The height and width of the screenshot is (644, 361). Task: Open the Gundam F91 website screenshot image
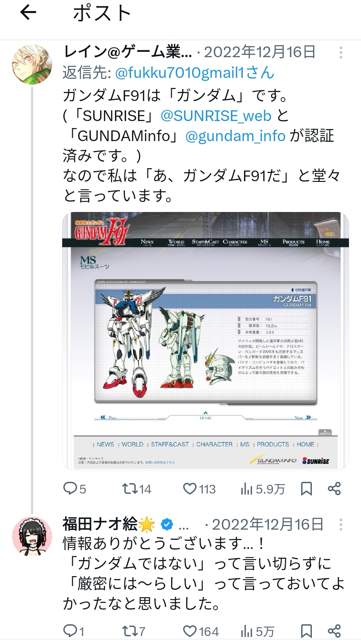point(206,341)
